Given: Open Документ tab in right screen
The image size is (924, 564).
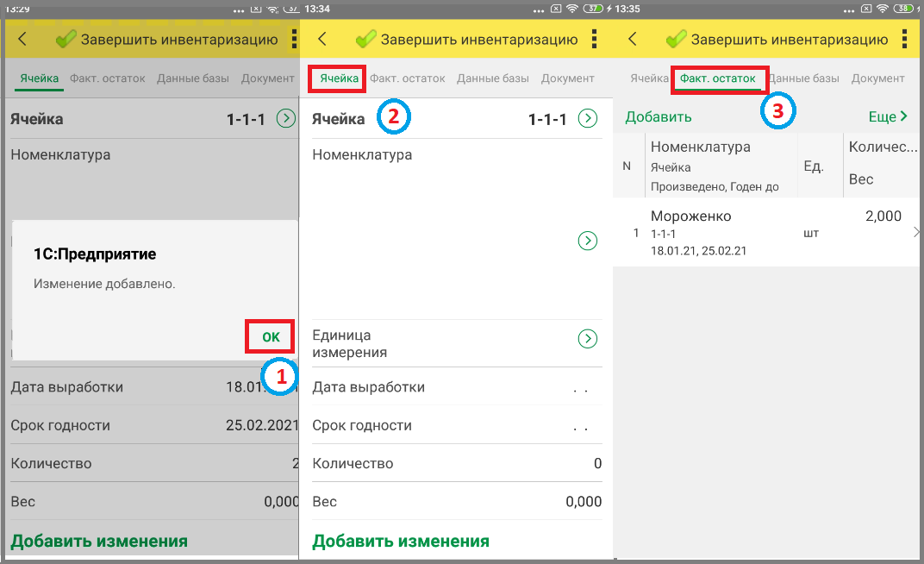Looking at the screenshot, I should [x=877, y=78].
